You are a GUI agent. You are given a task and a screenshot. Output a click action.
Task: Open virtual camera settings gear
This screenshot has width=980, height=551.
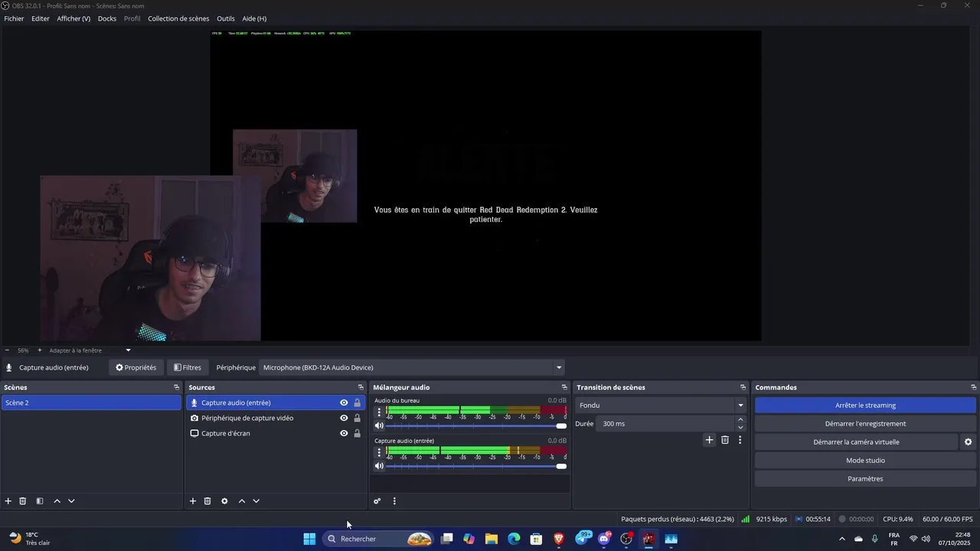(968, 442)
